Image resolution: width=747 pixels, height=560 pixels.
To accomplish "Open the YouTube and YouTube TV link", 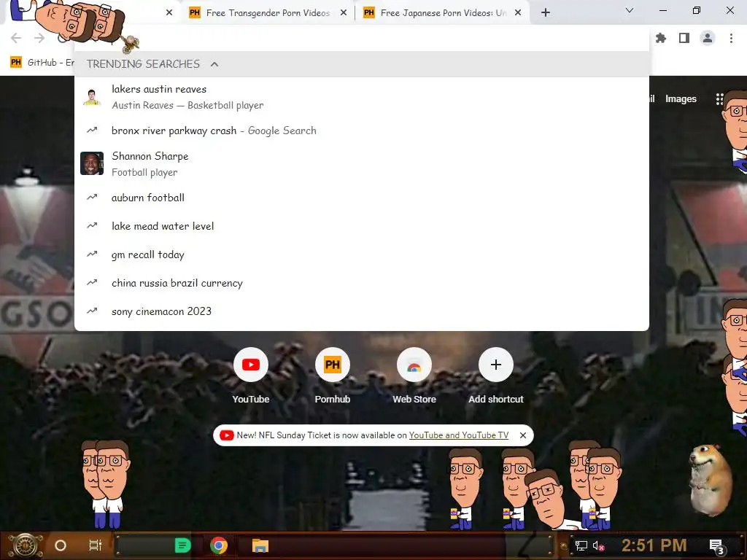I will coord(458,435).
